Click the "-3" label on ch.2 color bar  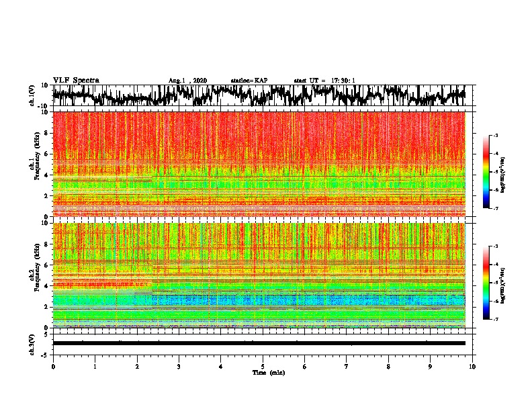coord(496,246)
